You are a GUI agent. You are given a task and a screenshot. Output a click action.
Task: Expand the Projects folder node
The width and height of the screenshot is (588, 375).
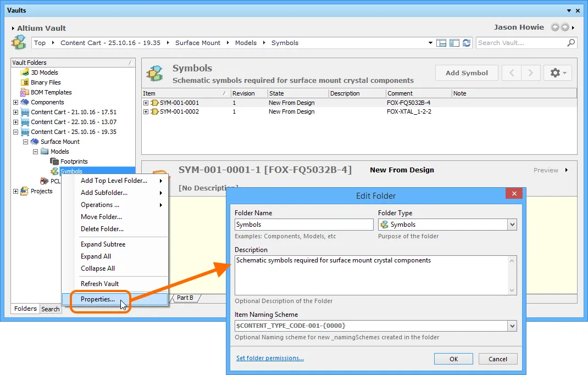click(15, 191)
